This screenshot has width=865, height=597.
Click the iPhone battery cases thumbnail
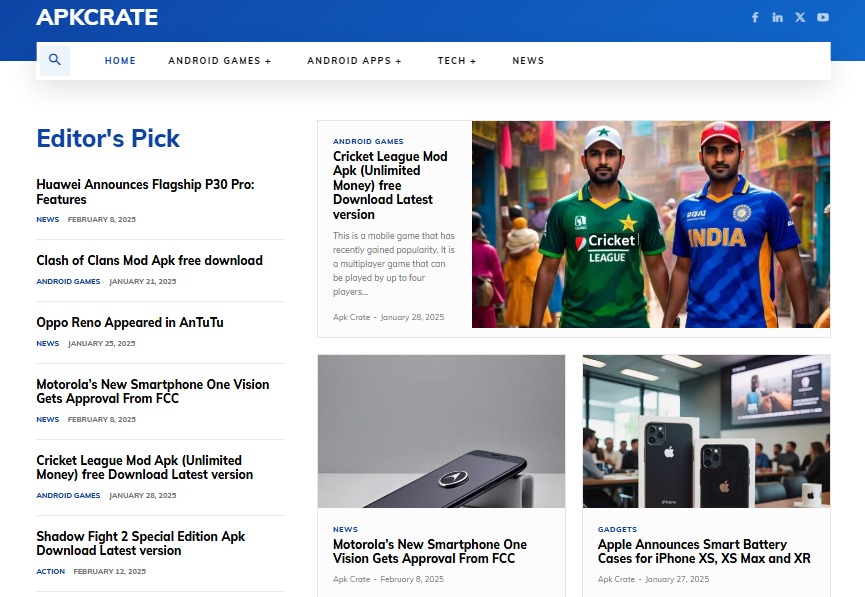point(706,431)
